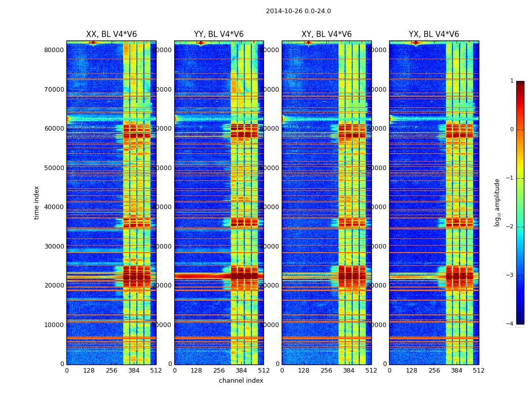
Task: Click the XY, BL V4*V6 subplot title
Action: click(x=326, y=34)
